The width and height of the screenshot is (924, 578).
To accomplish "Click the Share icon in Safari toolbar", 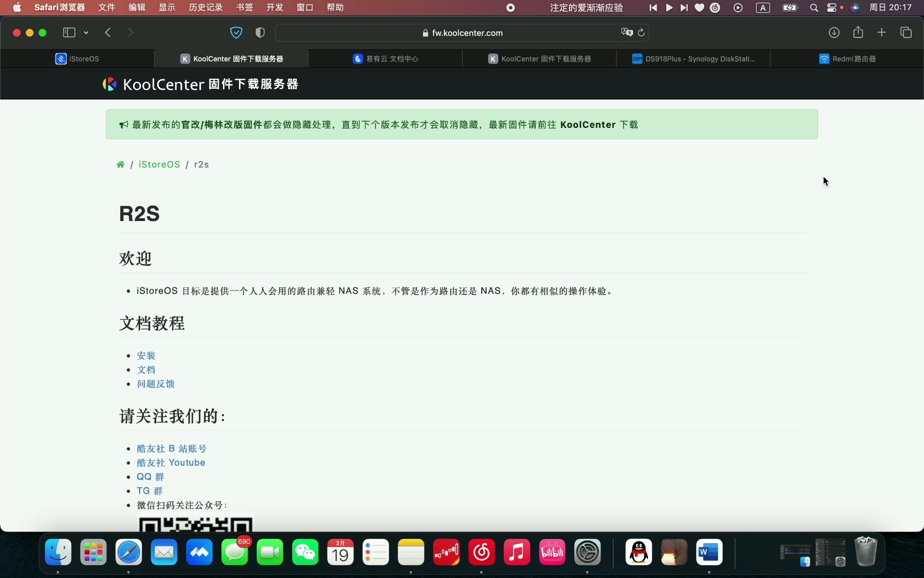I will coord(858,33).
